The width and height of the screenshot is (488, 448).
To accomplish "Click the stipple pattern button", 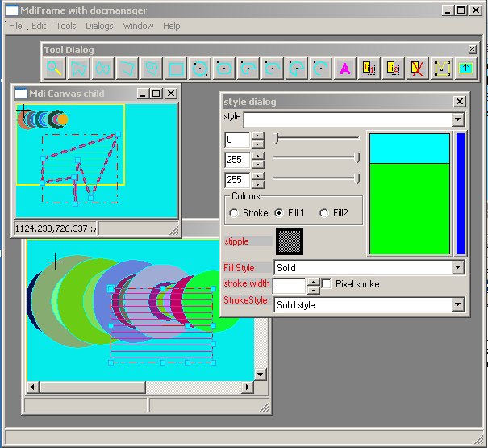I will 290,241.
